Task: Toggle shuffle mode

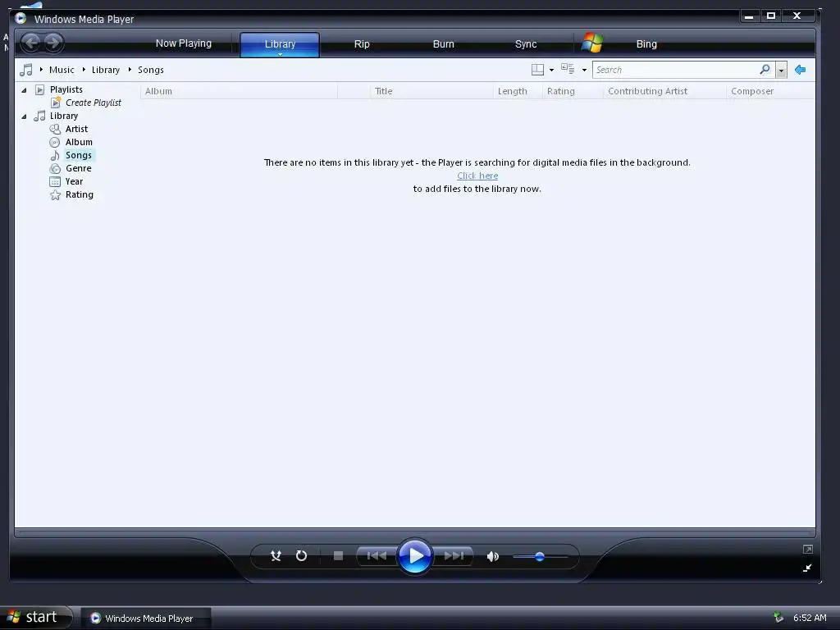Action: click(x=276, y=556)
